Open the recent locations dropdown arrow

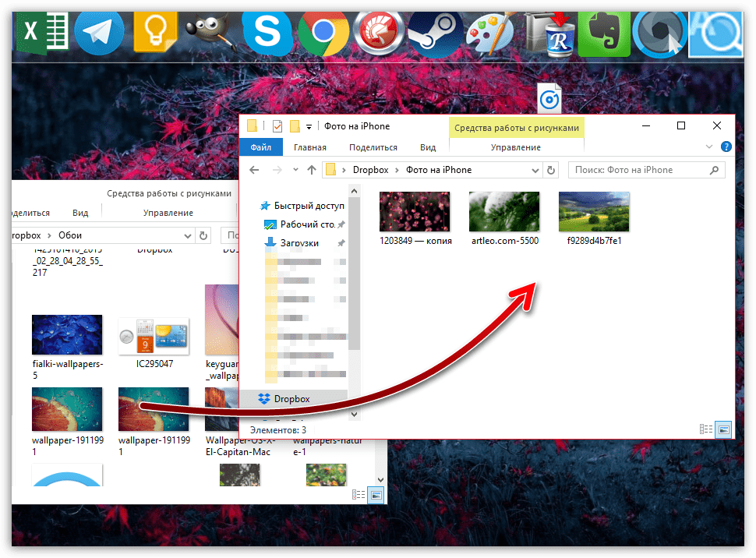[295, 170]
